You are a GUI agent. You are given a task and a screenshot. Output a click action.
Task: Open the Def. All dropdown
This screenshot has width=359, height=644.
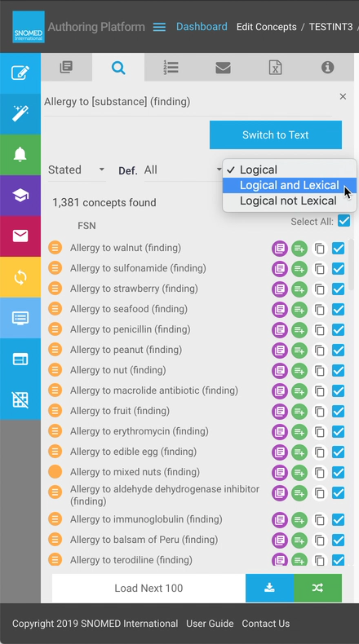point(183,170)
